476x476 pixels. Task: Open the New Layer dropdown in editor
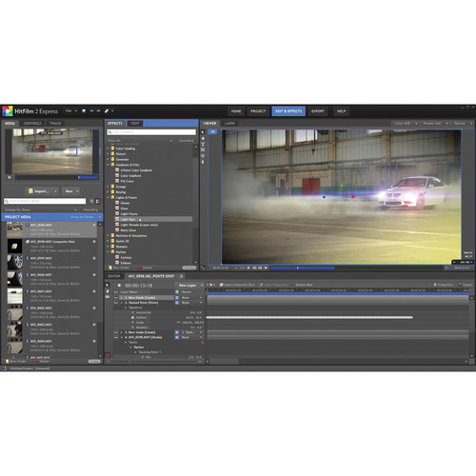[189, 286]
